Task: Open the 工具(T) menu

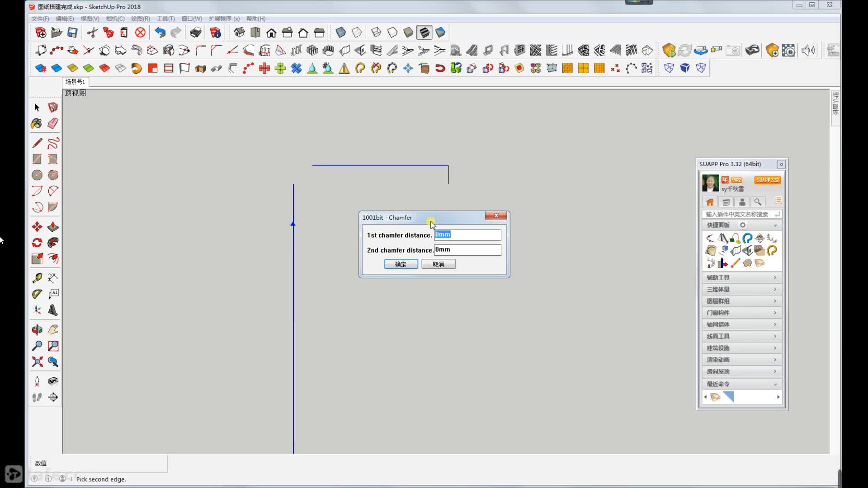Action: click(x=165, y=19)
